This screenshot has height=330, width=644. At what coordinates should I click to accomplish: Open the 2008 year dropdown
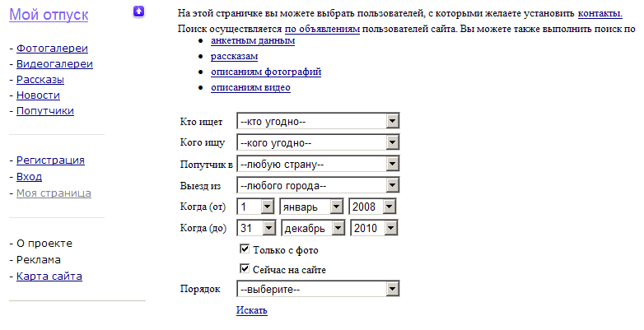(372, 207)
